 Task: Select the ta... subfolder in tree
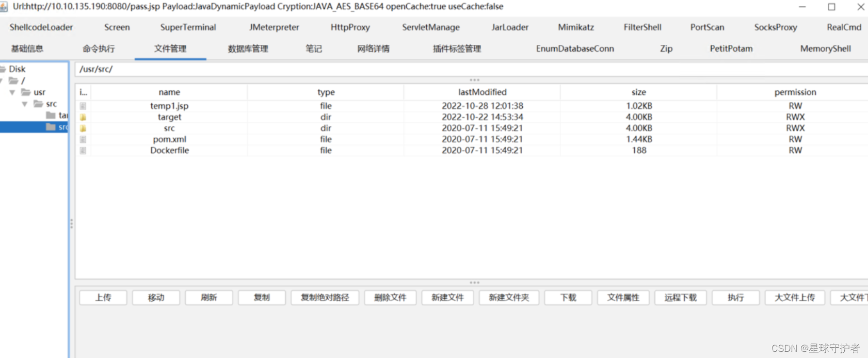57,115
